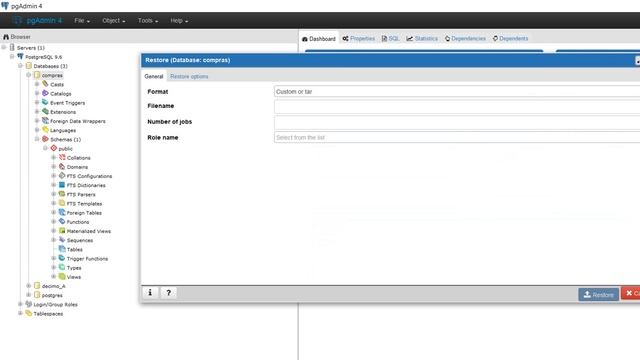Screen dimensions: 640x360
Task: Click the Types icon
Action: (62, 267)
